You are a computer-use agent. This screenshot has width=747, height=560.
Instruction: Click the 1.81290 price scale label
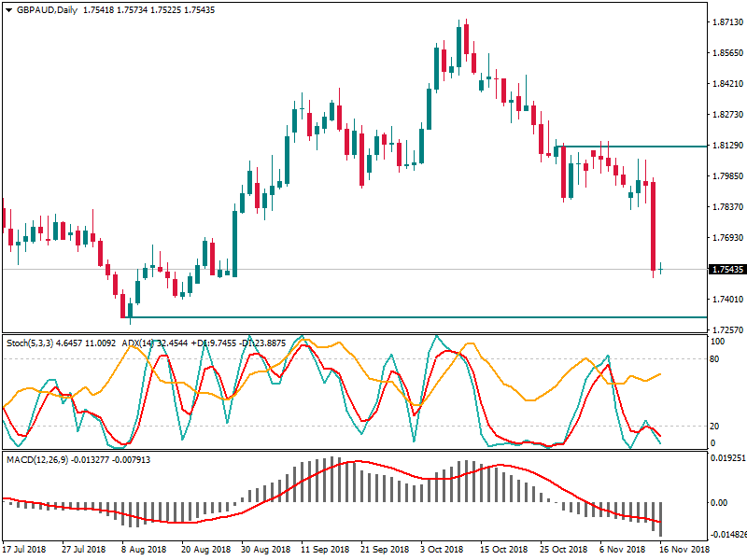coord(727,146)
